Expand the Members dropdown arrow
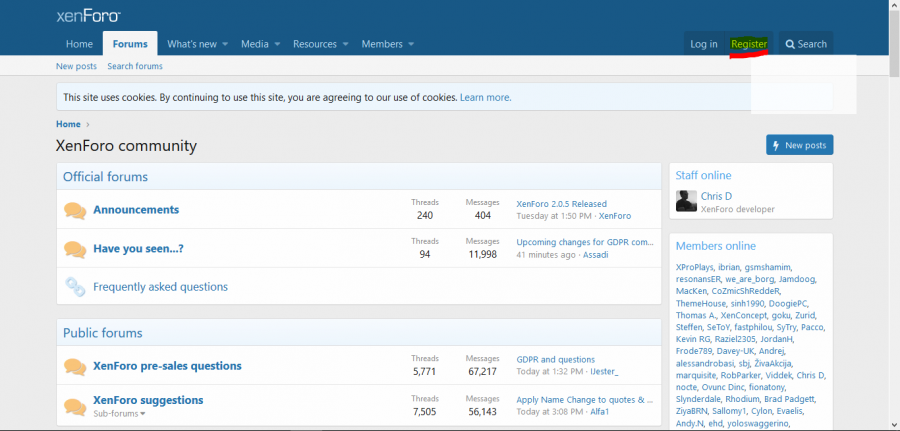Viewport: 900px width, 431px height. (411, 44)
